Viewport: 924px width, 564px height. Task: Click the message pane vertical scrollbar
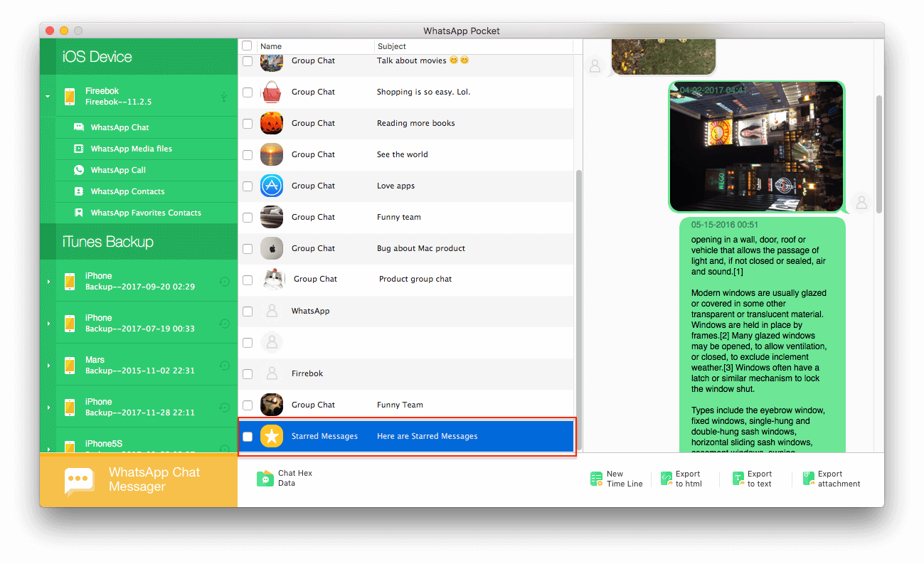tap(879, 154)
